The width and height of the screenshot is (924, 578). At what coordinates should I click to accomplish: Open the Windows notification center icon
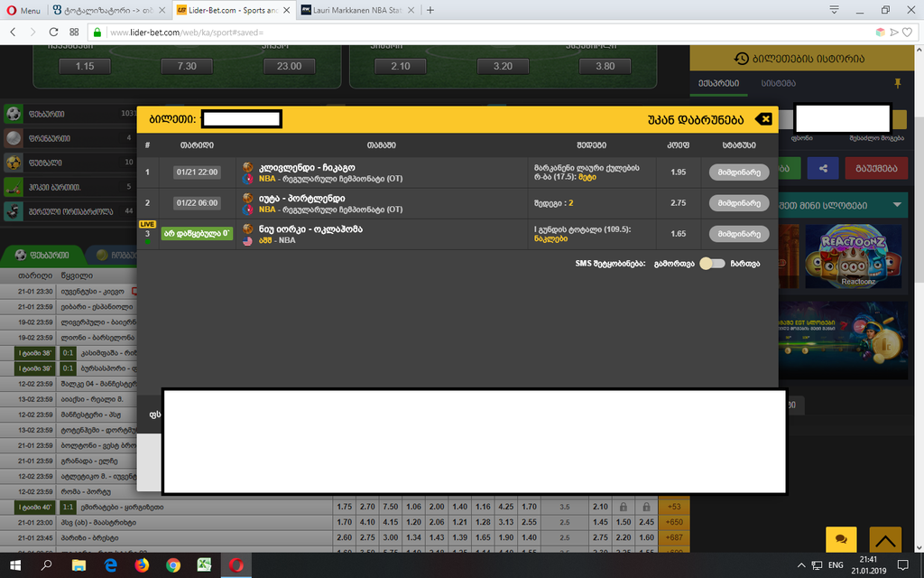(x=902, y=565)
